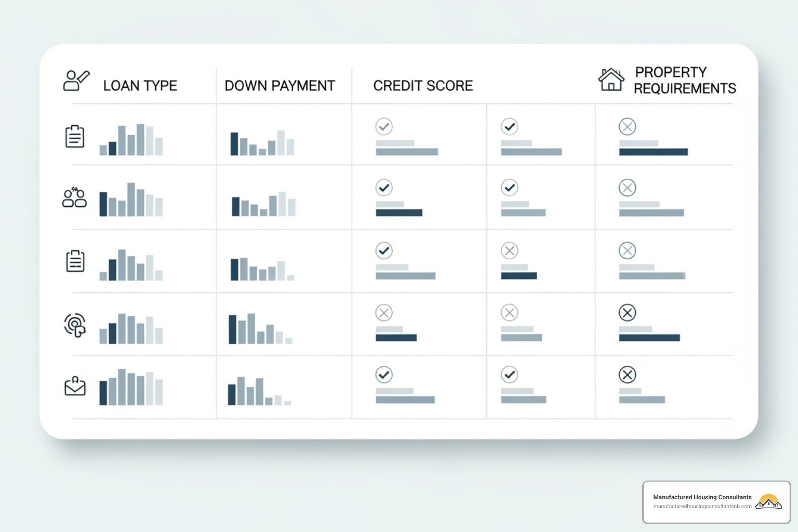Click the dark property requirements bar in the top row
This screenshot has width=798, height=532.
click(654, 152)
